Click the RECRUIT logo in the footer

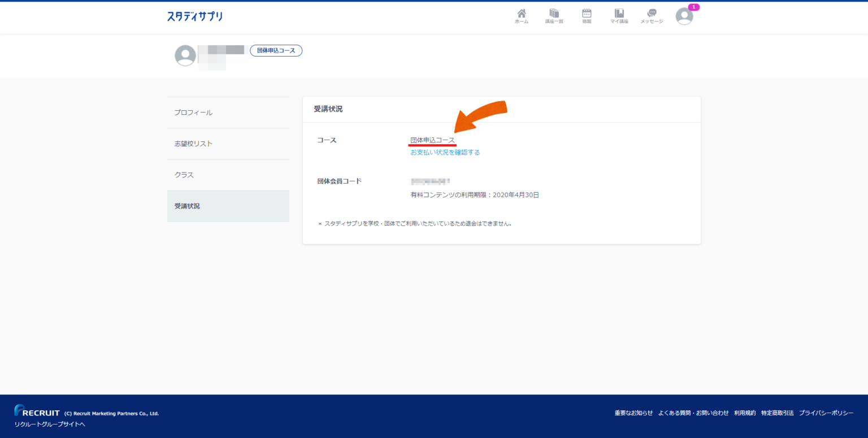[x=37, y=412]
